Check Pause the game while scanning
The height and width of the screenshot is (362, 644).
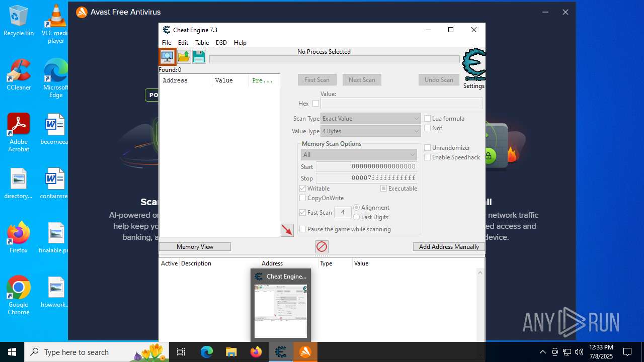(303, 229)
